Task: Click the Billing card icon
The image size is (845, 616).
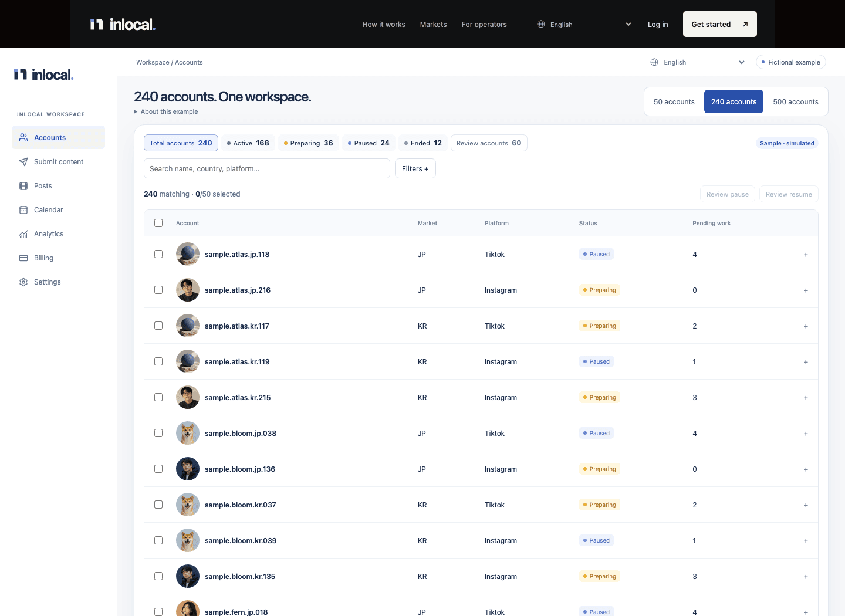Action: pyautogui.click(x=23, y=258)
